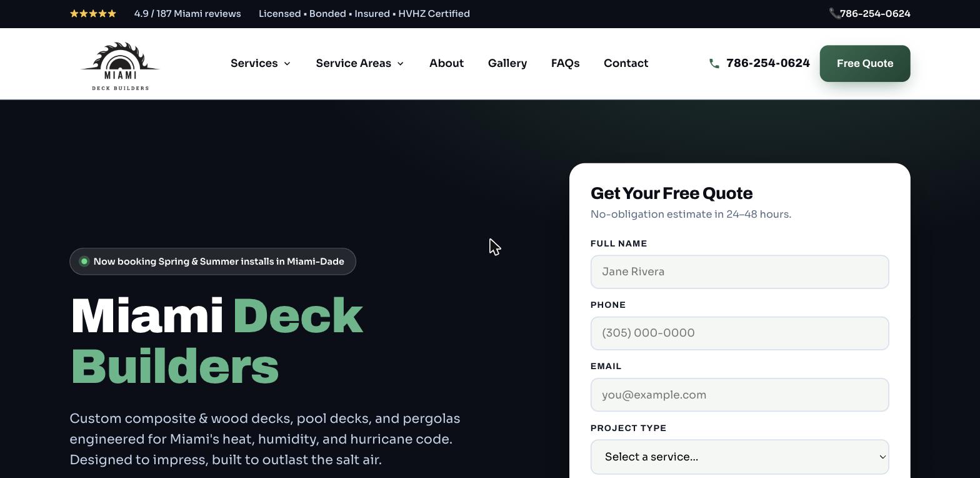The width and height of the screenshot is (980, 478).
Task: Click the Miami Deck Builders logo
Action: click(120, 66)
